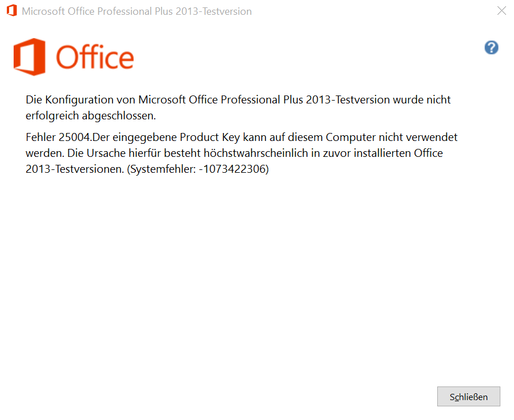Click "2013-Testversionen" on the last line
514x420 pixels.
click(x=74, y=169)
